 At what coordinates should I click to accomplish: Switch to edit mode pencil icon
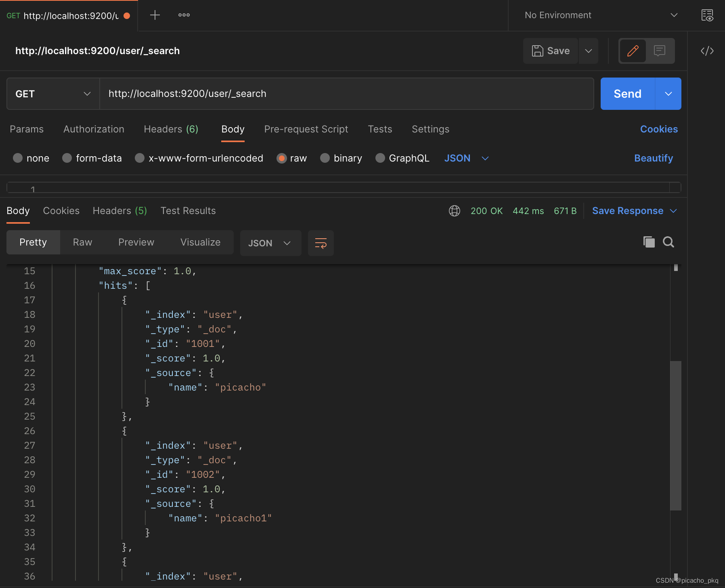coord(633,51)
